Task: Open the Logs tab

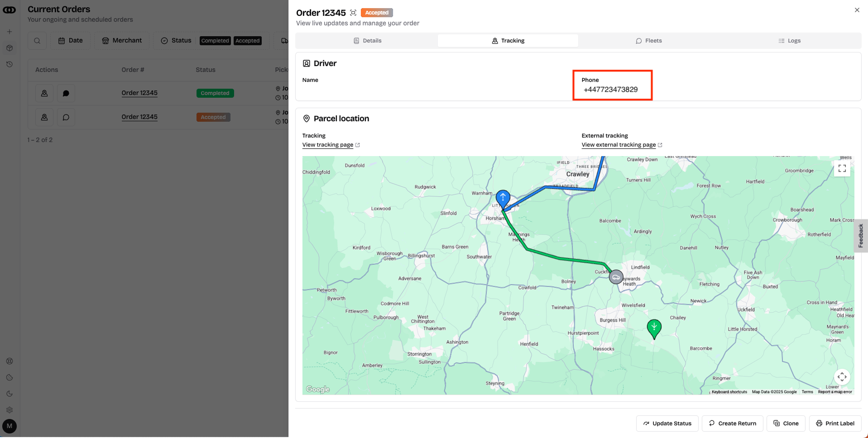Action: [790, 41]
